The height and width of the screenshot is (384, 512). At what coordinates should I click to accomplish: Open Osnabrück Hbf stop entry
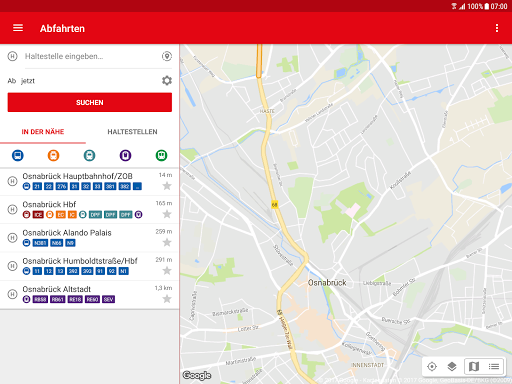coord(90,209)
